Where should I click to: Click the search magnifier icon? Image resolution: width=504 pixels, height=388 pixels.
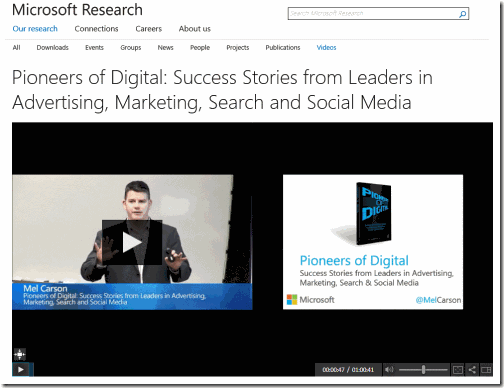click(x=462, y=14)
